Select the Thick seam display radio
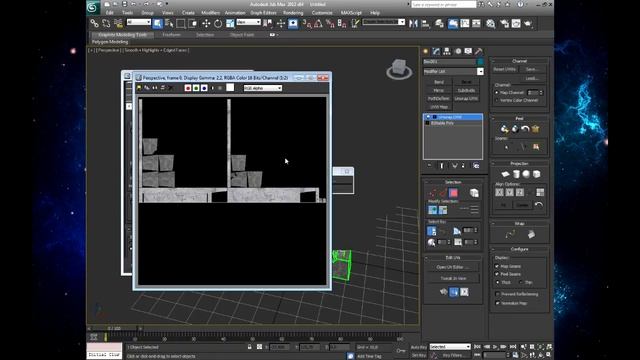Screen dimensions: 640x360 point(497,282)
